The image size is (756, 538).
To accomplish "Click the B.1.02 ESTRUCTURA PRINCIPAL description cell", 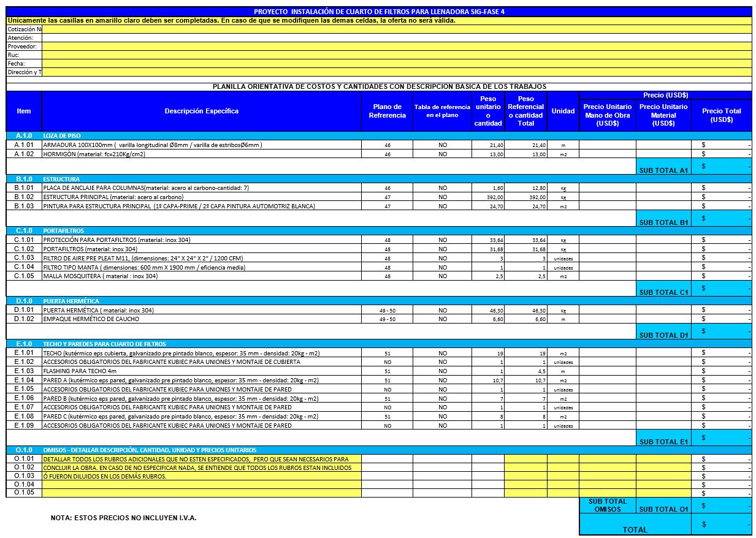I will pos(202,197).
